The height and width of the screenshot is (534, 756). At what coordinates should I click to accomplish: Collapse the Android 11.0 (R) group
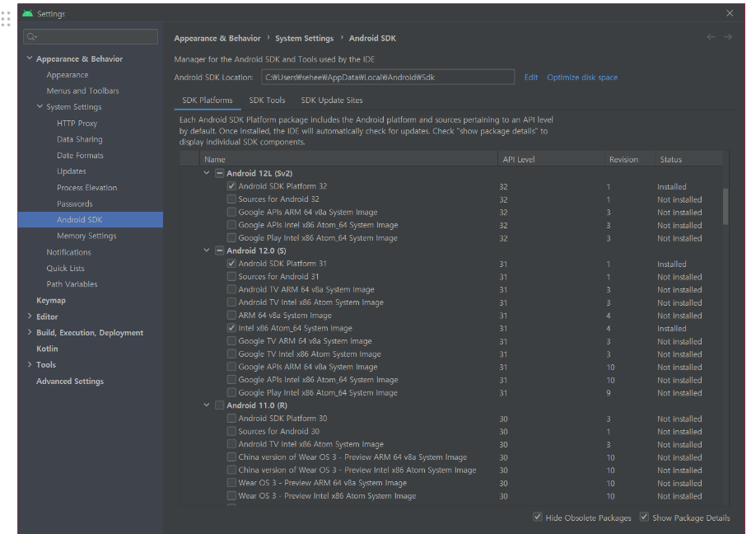[207, 405]
